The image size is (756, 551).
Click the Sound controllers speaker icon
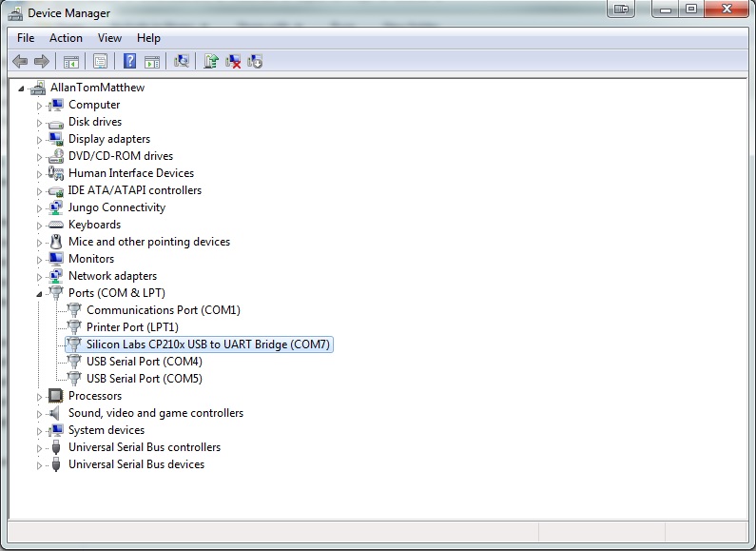click(x=55, y=413)
